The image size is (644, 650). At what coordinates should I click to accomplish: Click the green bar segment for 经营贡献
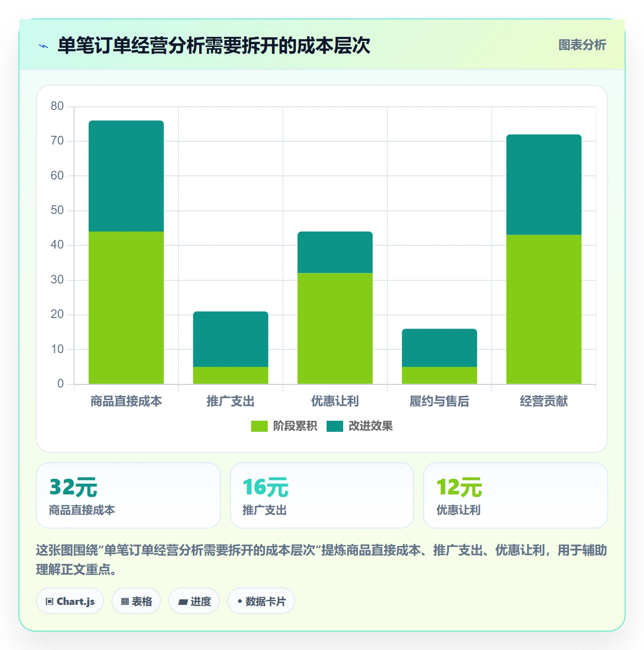click(544, 309)
